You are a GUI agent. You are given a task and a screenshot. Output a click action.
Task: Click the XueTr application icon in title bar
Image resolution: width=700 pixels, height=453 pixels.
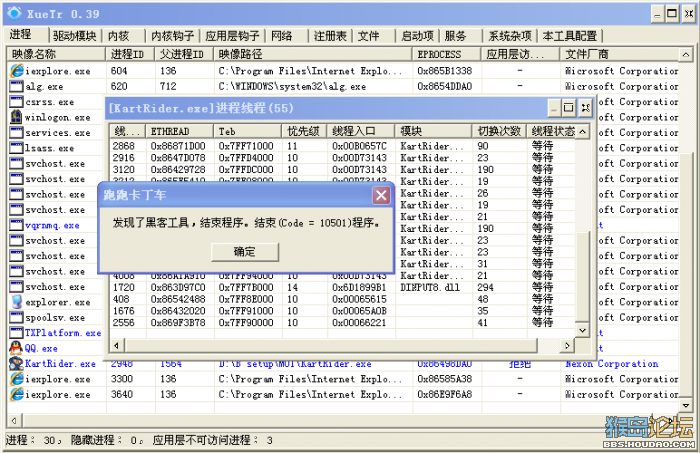click(14, 13)
